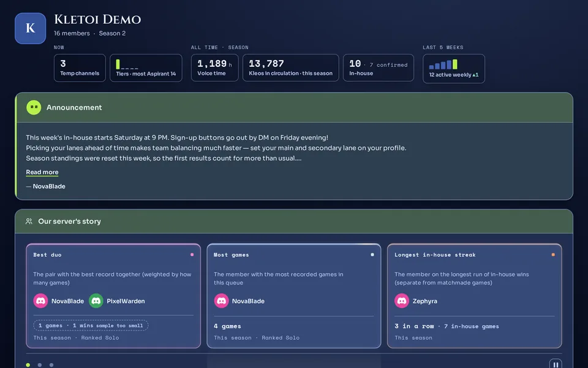Click the Kletoi Demo server title

click(97, 20)
